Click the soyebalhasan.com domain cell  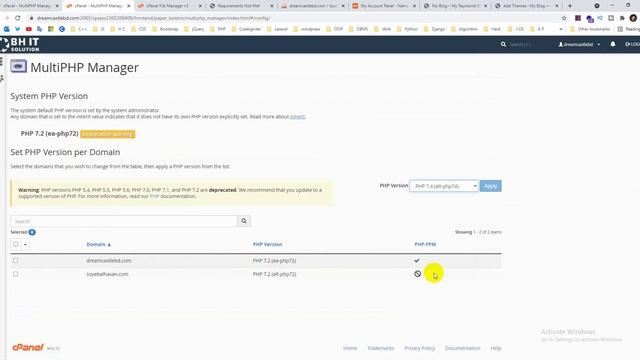point(107,274)
